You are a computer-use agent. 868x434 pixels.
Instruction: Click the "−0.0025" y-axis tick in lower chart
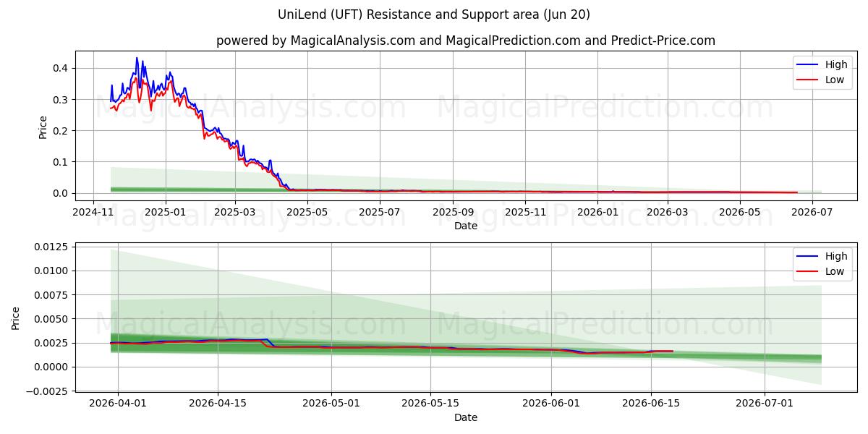pyautogui.click(x=47, y=391)
